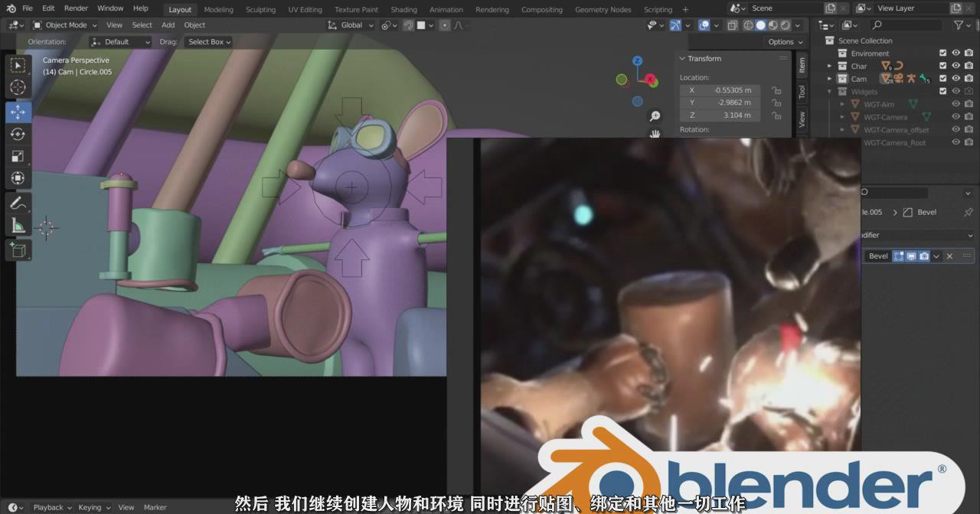Uncheck the Char collection checkbox
This screenshot has height=514, width=980.
[943, 66]
